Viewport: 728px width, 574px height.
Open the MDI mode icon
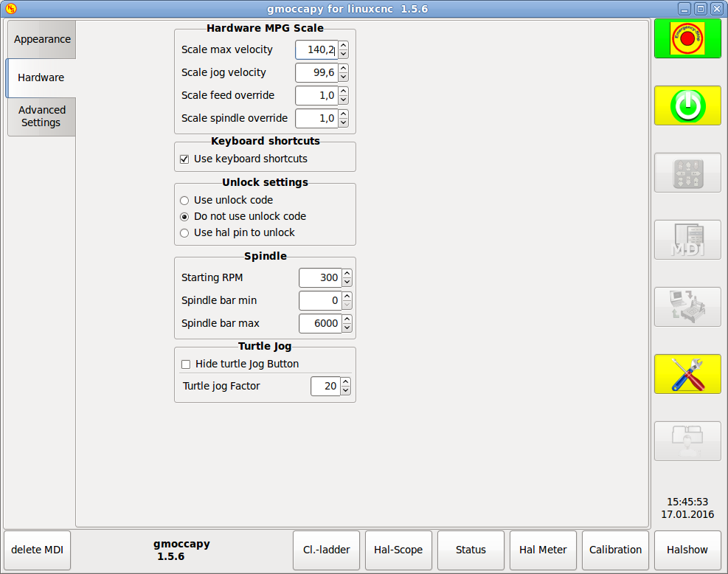coord(687,240)
